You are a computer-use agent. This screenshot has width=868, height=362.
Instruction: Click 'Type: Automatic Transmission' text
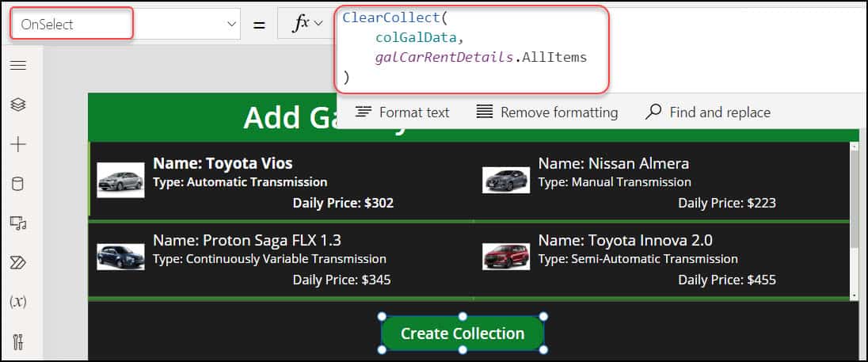(x=240, y=182)
